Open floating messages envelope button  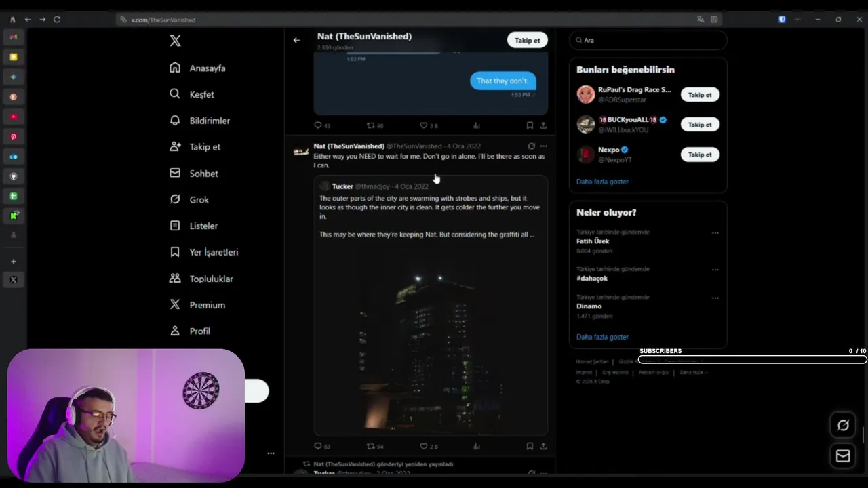point(843,456)
